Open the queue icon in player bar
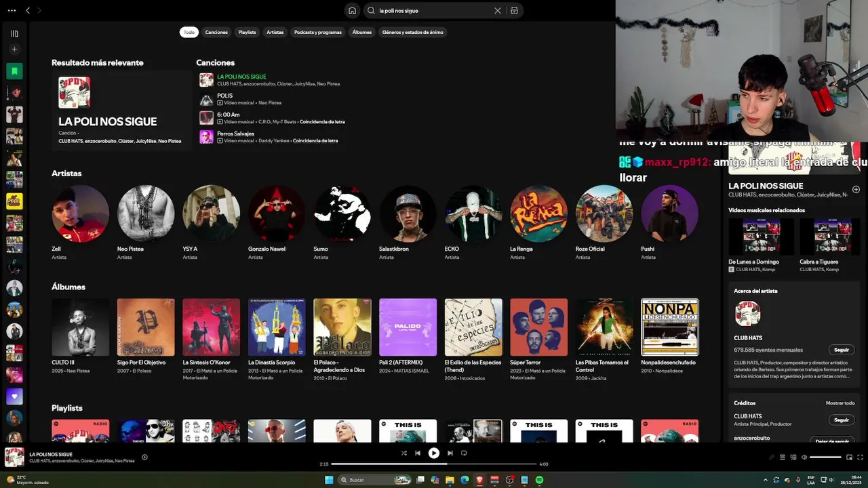The height and width of the screenshot is (488, 868). (x=782, y=457)
